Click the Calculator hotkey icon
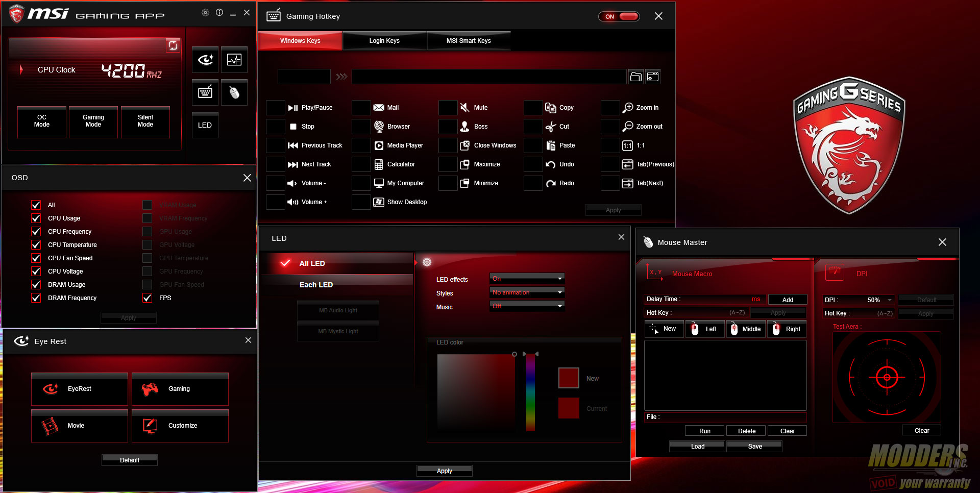Viewport: 980px width, 493px height. (379, 164)
